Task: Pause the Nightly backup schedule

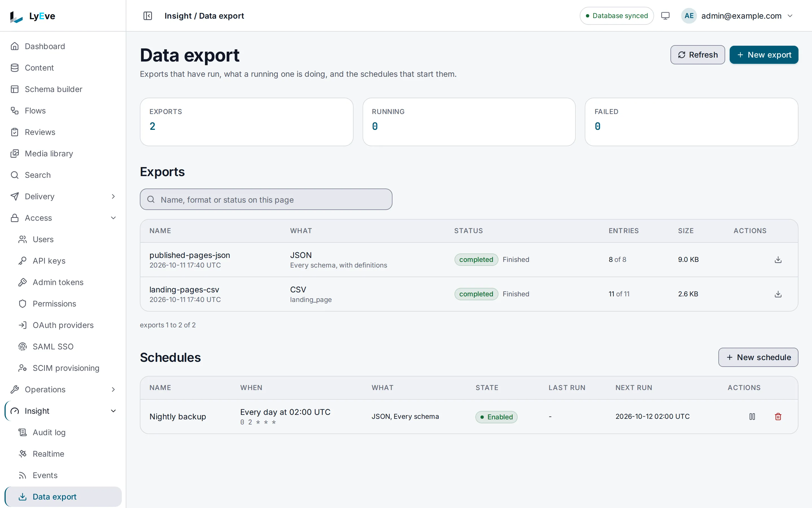Action: pos(752,417)
